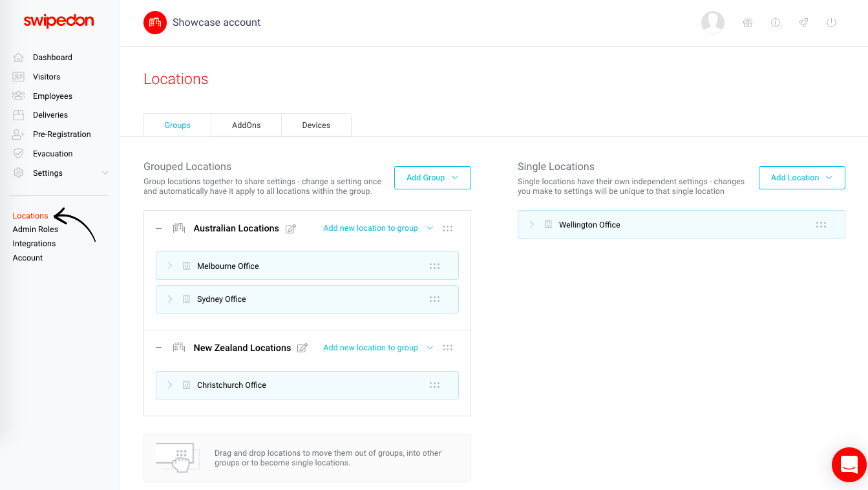Collapse the Australian Locations group

click(159, 228)
